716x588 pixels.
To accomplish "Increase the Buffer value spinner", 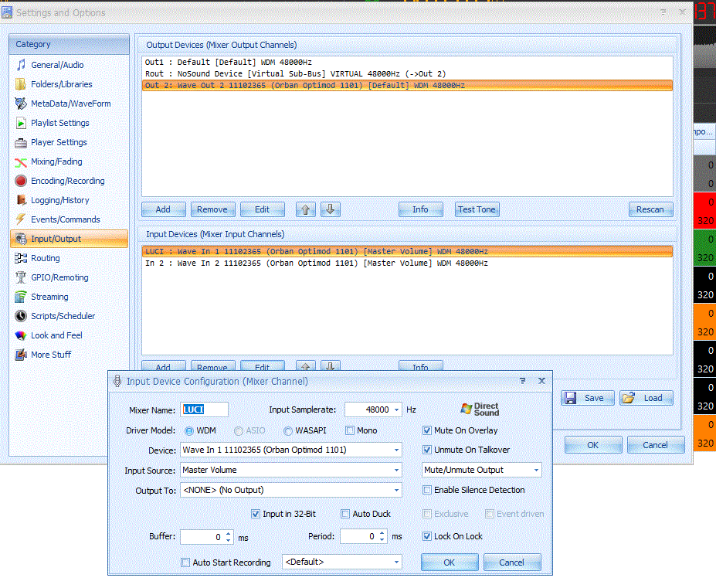I will click(x=228, y=533).
